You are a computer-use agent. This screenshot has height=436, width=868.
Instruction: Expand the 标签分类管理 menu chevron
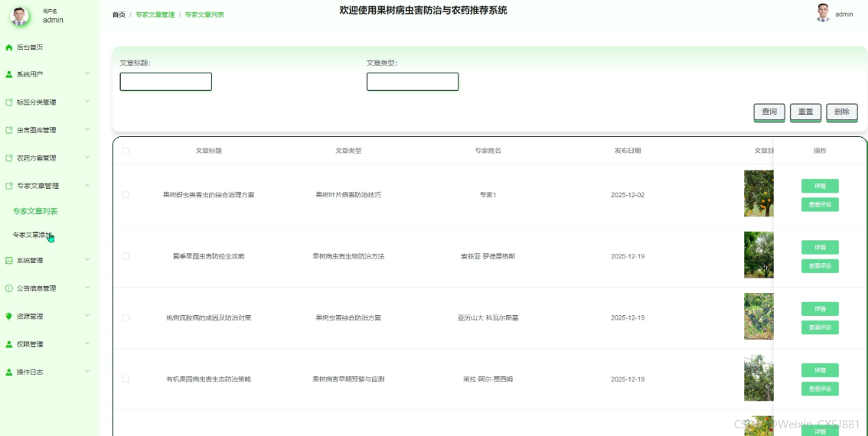pyautogui.click(x=87, y=101)
